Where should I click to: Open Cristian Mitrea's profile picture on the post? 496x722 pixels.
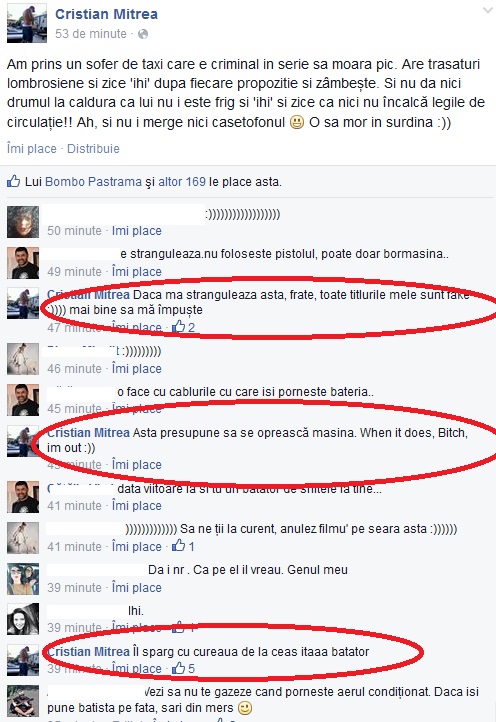(27, 23)
